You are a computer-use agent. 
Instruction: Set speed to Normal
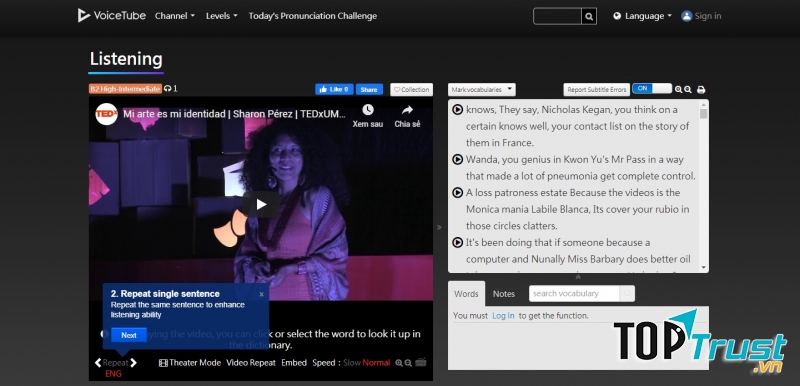tap(376, 363)
